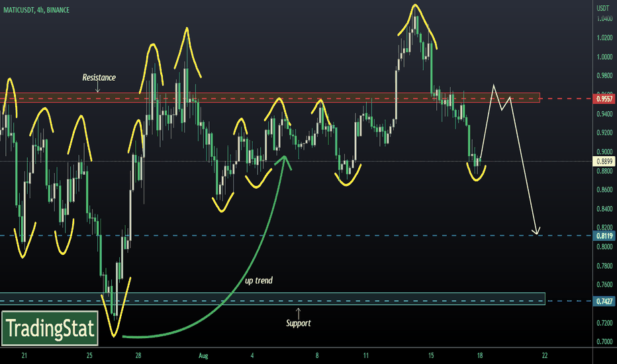The image size is (617, 364).
Task: Click the USDT currency label on price axis
Action: [x=602, y=8]
